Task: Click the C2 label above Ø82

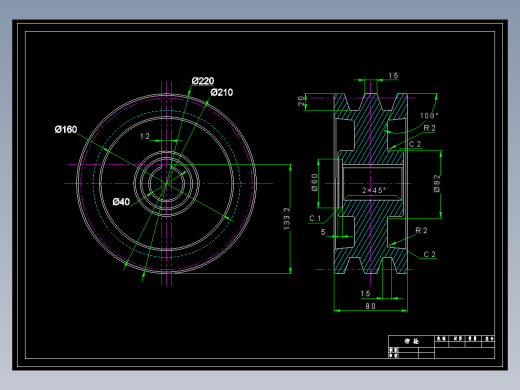Action: [415, 144]
